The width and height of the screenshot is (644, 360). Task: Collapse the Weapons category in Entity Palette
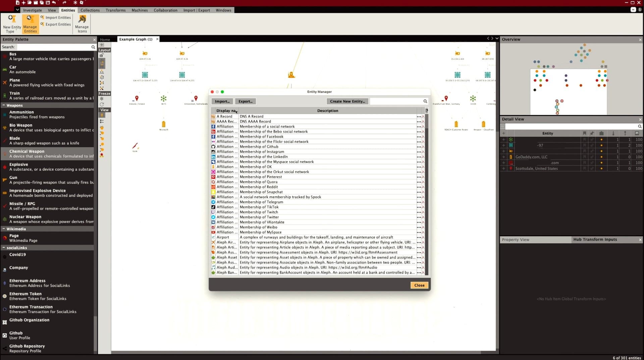[4, 105]
